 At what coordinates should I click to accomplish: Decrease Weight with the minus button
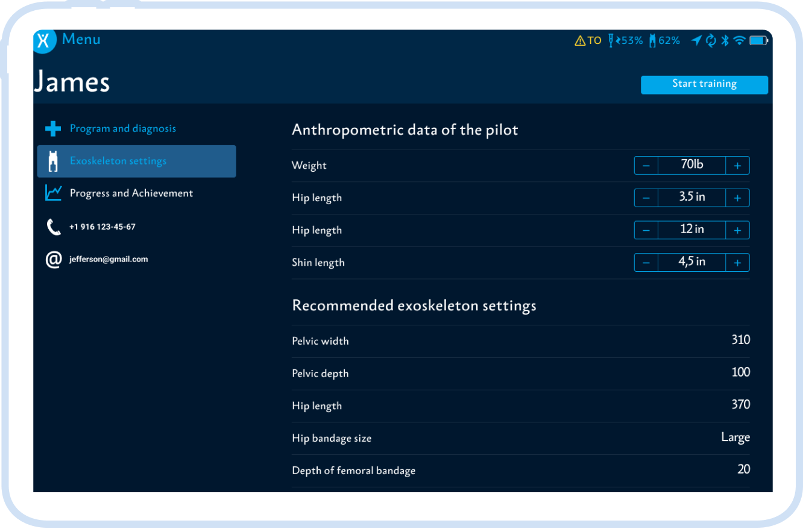[x=646, y=166]
